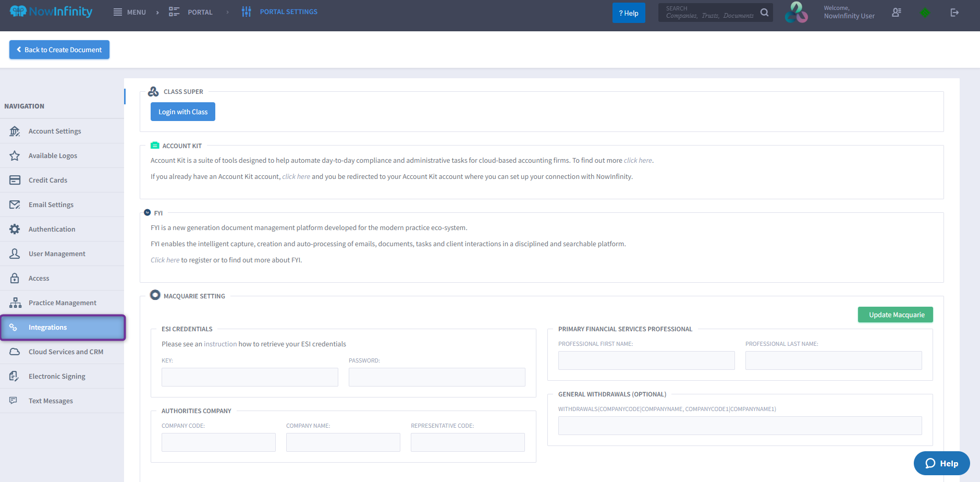
Task: Open Text Messages settings
Action: click(62, 401)
